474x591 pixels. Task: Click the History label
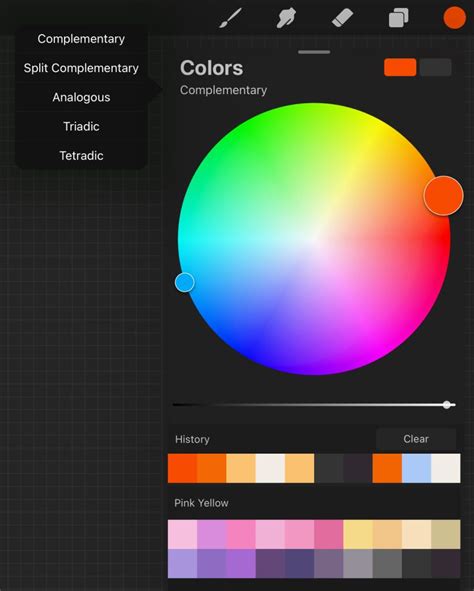(192, 439)
